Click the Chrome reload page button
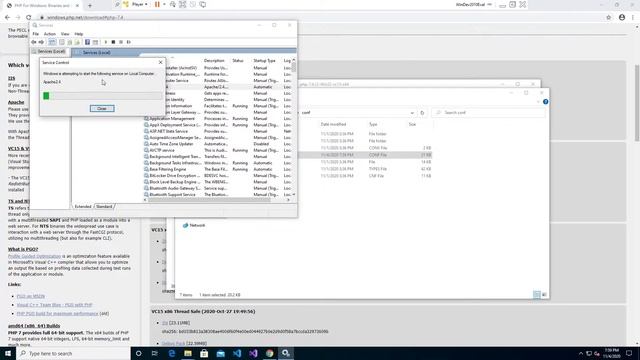This screenshot has height=360, width=640. [29, 18]
